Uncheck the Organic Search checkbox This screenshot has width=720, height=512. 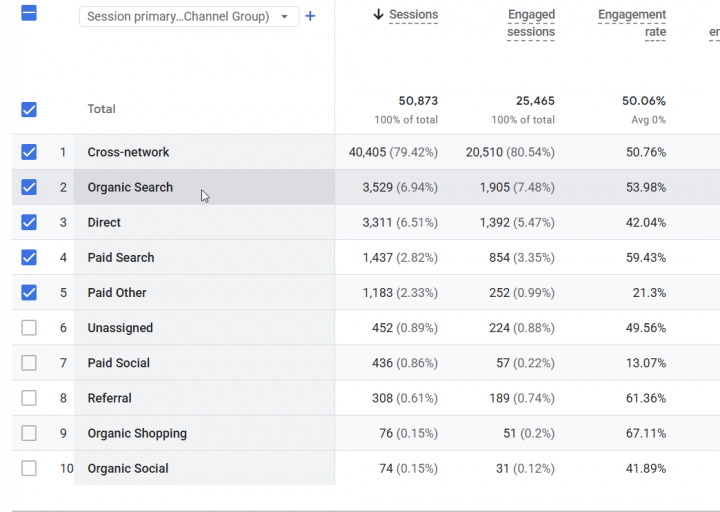(29, 187)
